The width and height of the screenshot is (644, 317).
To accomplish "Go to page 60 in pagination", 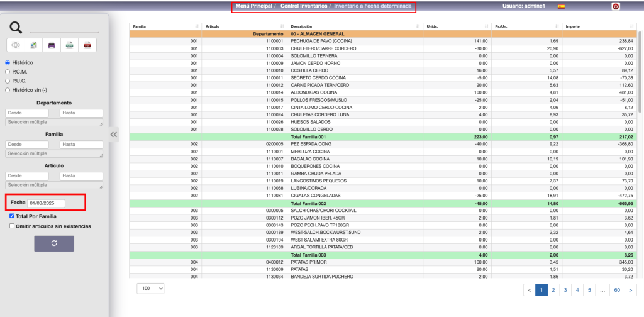I will click(617, 290).
